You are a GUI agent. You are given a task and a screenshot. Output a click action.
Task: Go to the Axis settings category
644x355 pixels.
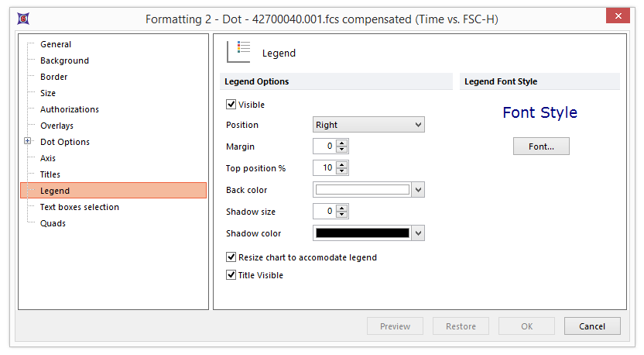(48, 158)
